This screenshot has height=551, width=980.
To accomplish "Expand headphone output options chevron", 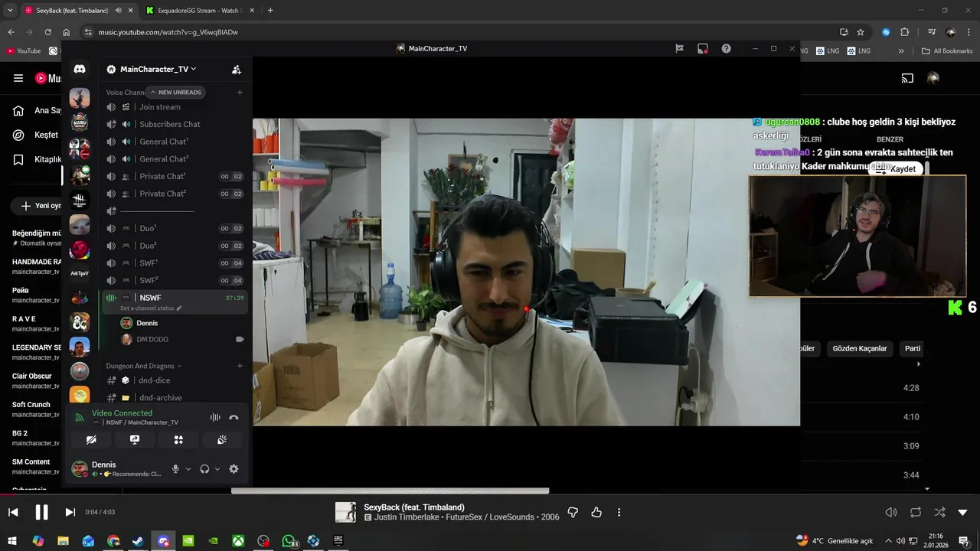I will click(217, 469).
